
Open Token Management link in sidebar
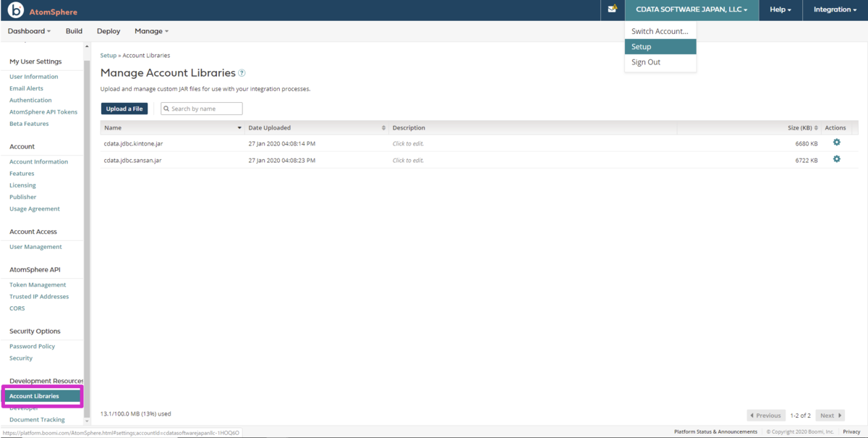tap(38, 285)
